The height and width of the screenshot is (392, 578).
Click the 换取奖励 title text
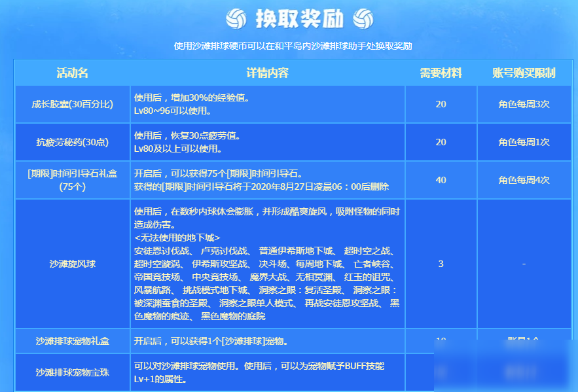tap(299, 20)
